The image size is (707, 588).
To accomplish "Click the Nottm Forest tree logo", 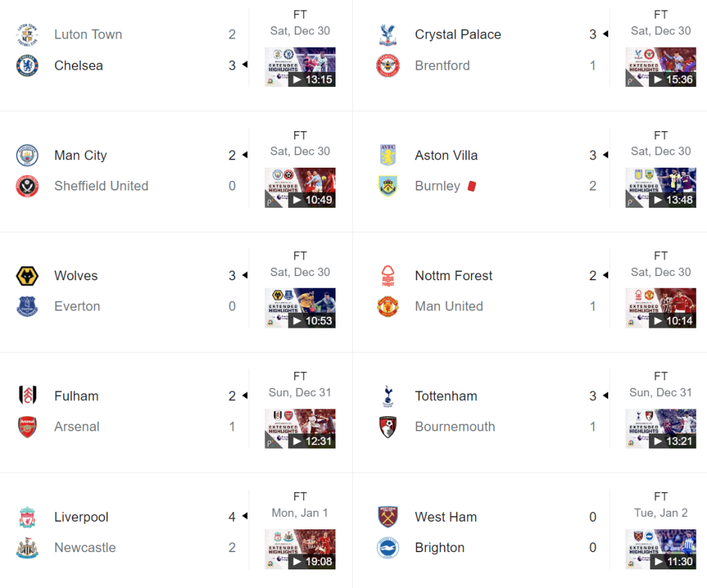I will [388, 276].
